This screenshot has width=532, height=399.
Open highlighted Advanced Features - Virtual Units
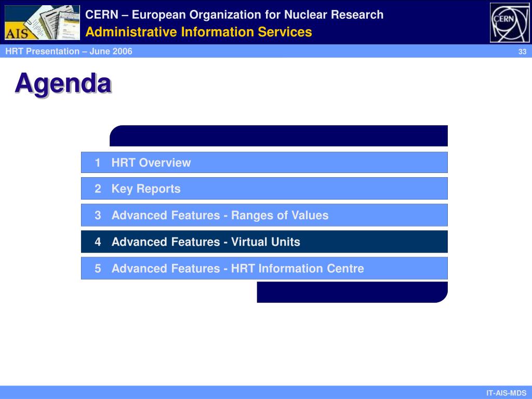(264, 242)
